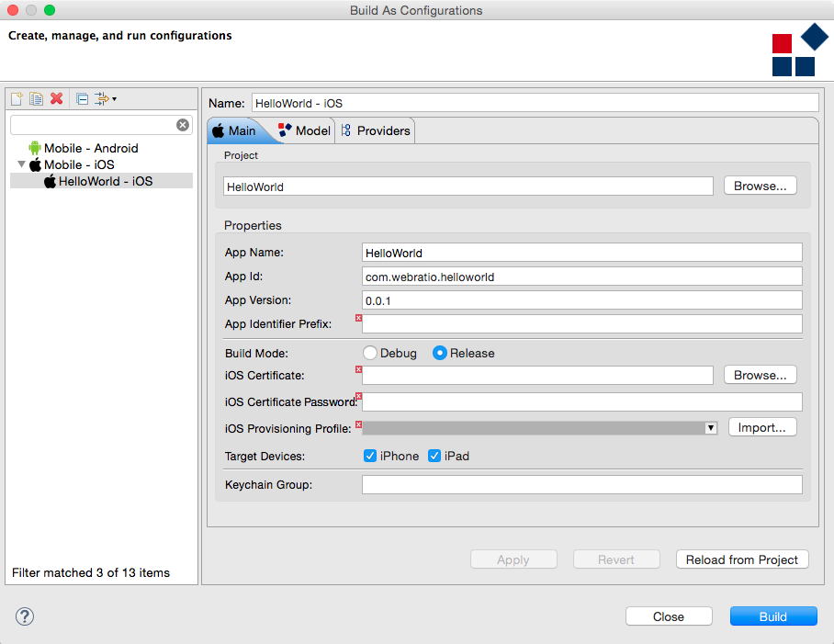Click Reload from Project button
This screenshot has width=834, height=644.
[742, 559]
